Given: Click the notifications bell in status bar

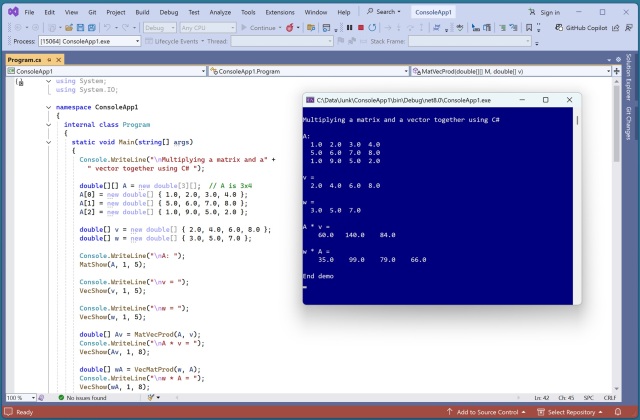Looking at the screenshot, I should pos(618,412).
